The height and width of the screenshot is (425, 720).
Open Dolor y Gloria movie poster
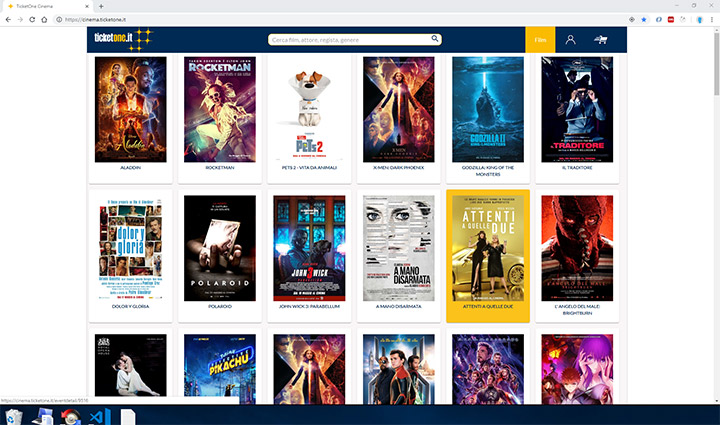coord(130,248)
